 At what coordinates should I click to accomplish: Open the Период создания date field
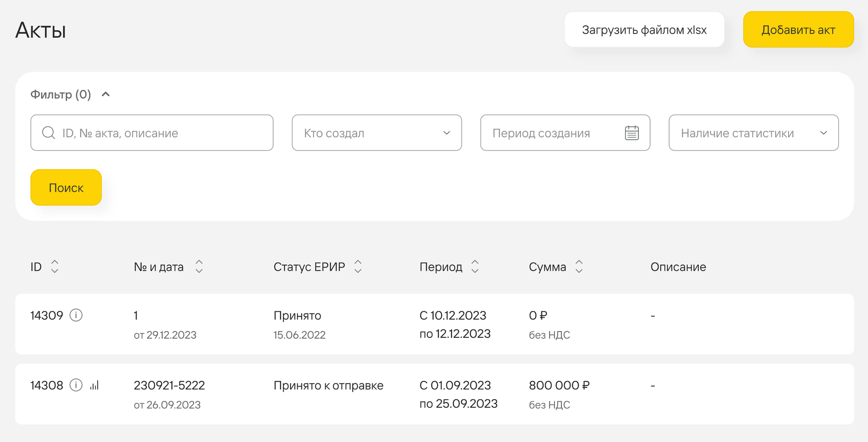565,133
